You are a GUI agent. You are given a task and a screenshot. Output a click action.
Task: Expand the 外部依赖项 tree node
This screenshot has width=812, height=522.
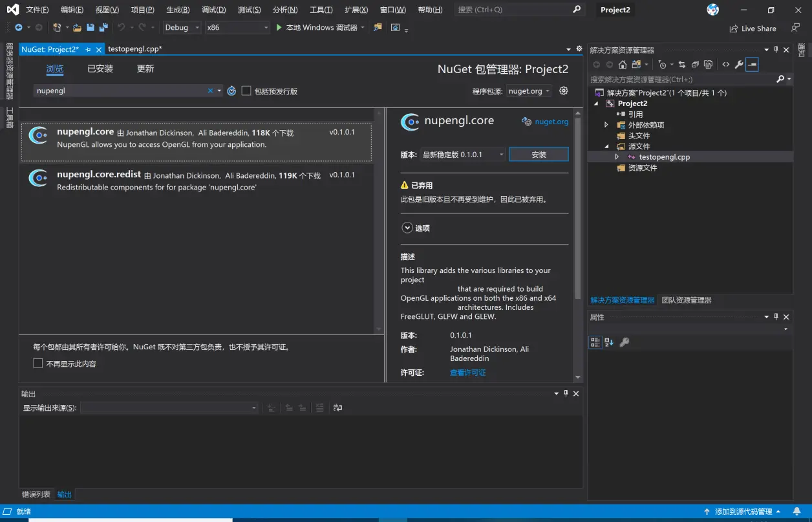click(606, 125)
